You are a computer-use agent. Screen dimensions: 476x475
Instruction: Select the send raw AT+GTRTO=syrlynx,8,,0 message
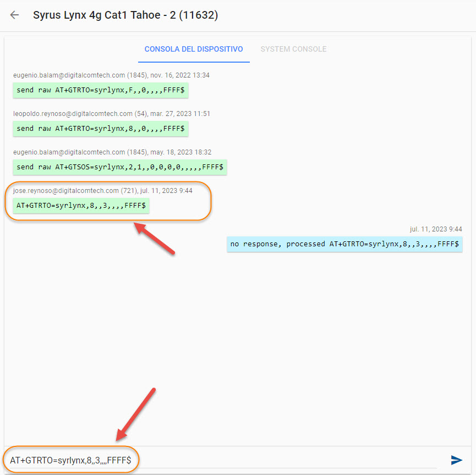[100, 128]
